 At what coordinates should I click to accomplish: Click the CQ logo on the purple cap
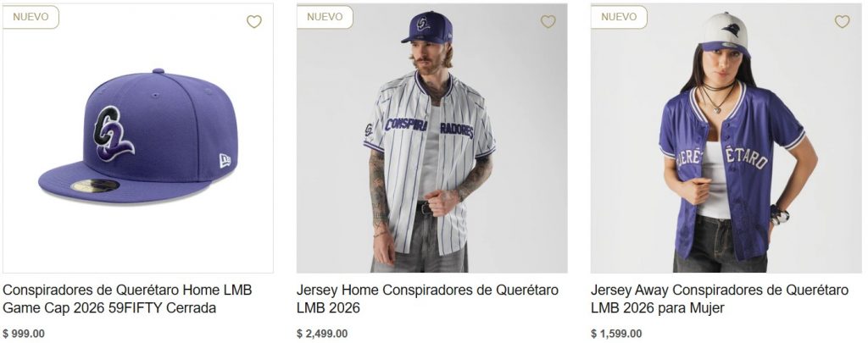click(114, 133)
